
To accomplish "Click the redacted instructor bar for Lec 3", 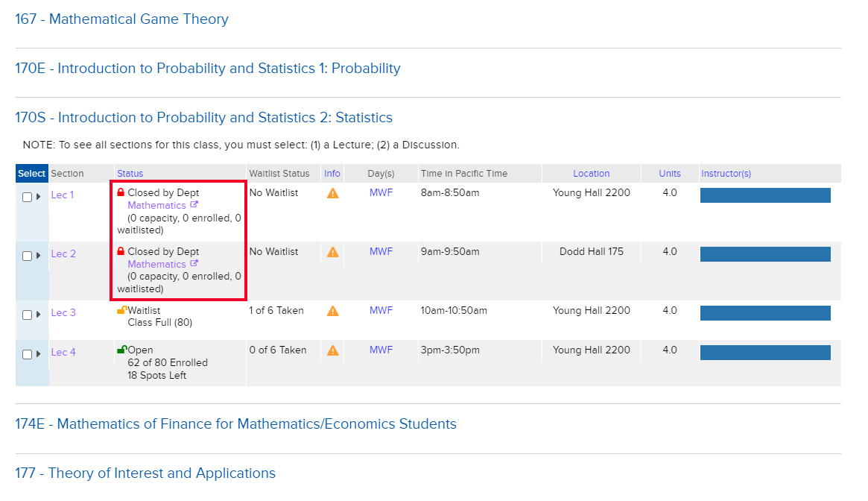I will click(766, 313).
